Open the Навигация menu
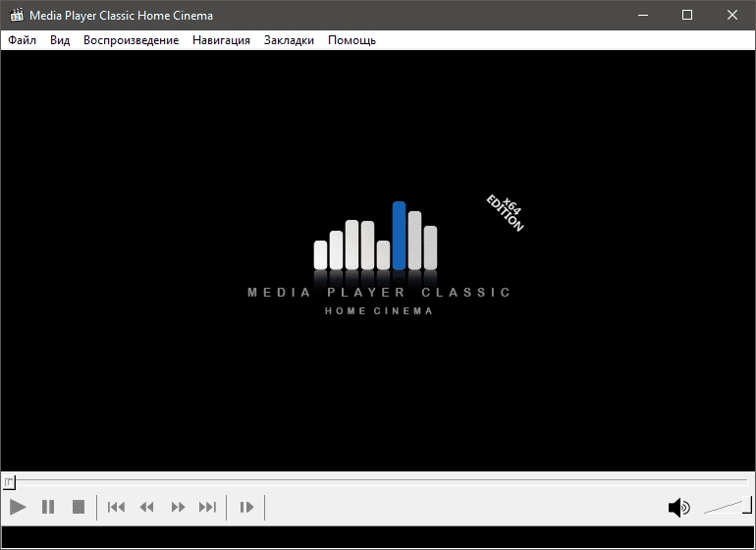The width and height of the screenshot is (756, 550). coord(221,40)
